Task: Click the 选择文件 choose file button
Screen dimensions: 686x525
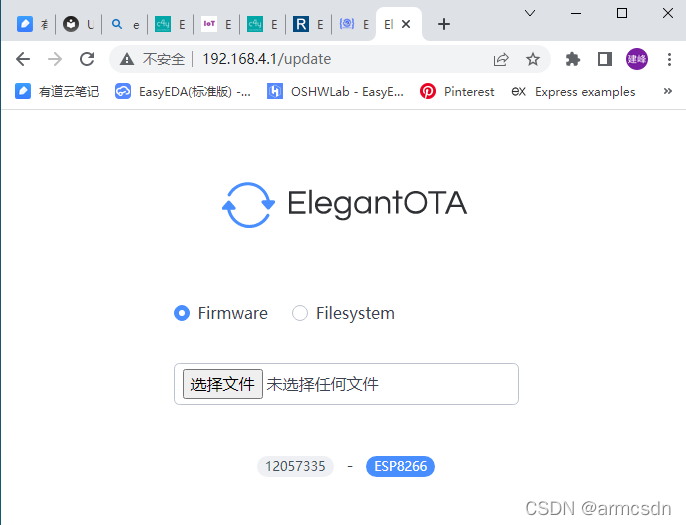Action: (223, 384)
